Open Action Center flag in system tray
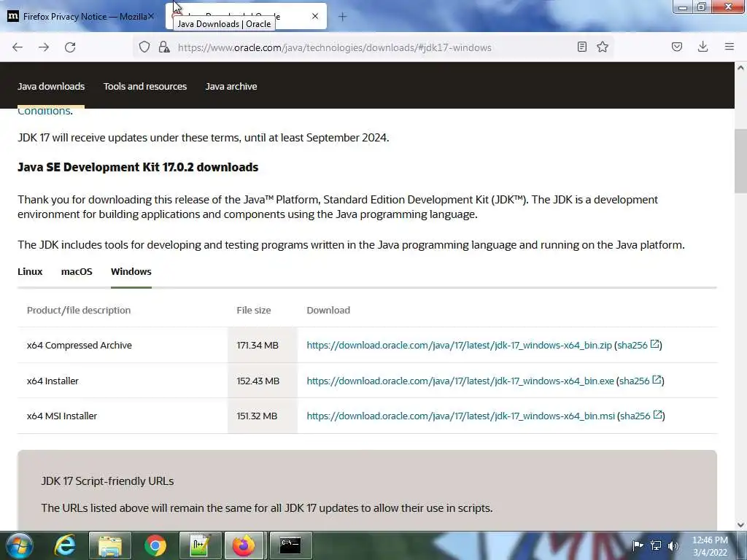The height and width of the screenshot is (560, 747). [638, 545]
